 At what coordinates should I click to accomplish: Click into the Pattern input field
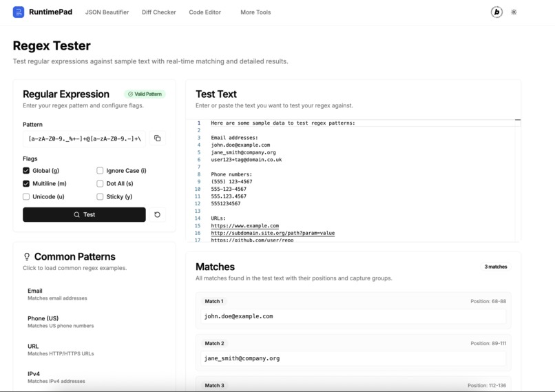click(x=84, y=138)
